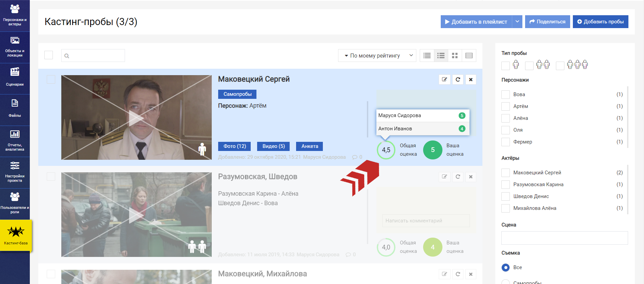Check the Маковецкий Сергей actor filter

coord(505,173)
